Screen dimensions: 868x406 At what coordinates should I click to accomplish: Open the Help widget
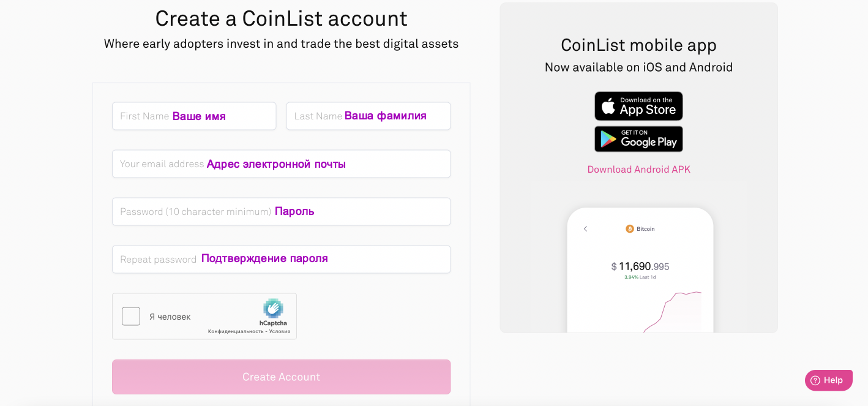click(x=828, y=380)
